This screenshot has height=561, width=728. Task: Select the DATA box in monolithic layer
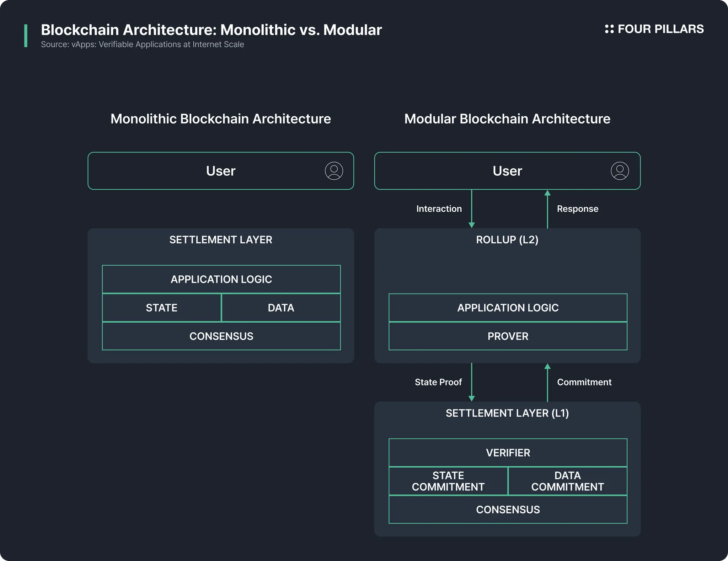281,308
